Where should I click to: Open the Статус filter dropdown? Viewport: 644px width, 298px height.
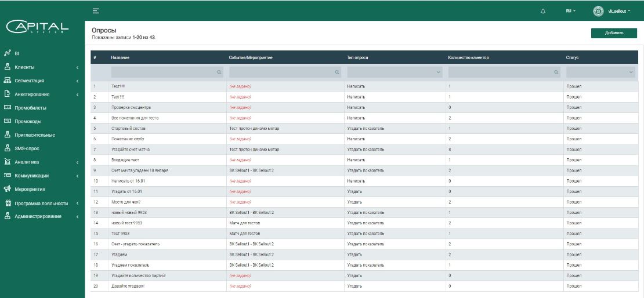point(600,72)
